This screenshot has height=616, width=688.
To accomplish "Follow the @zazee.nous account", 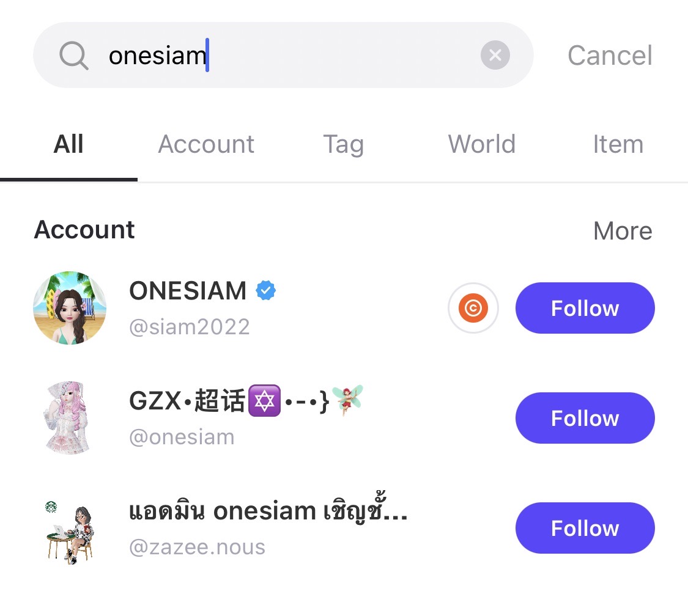I will click(585, 529).
